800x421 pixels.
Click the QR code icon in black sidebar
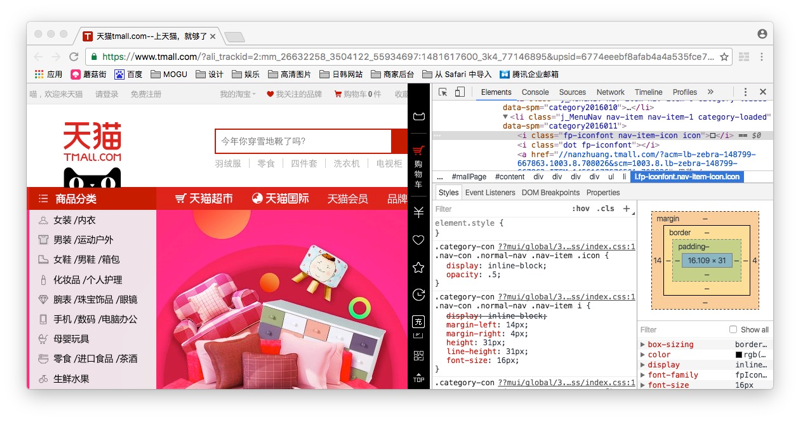418,356
